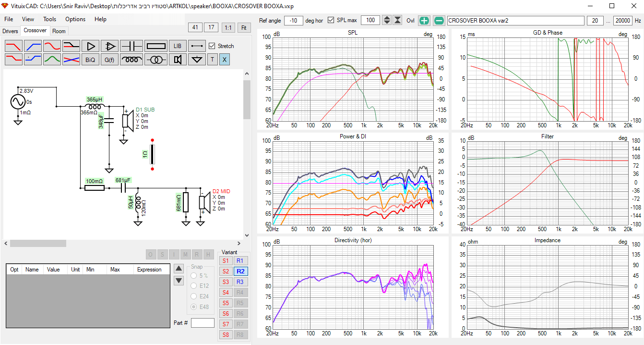Add a G(f) transfer function block

coord(109,60)
